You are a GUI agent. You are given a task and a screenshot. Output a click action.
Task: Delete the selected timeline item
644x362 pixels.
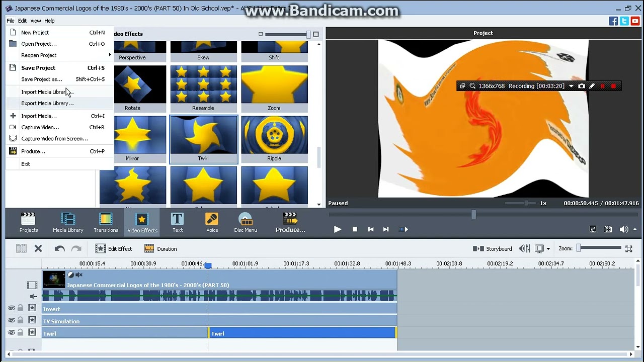pos(38,248)
